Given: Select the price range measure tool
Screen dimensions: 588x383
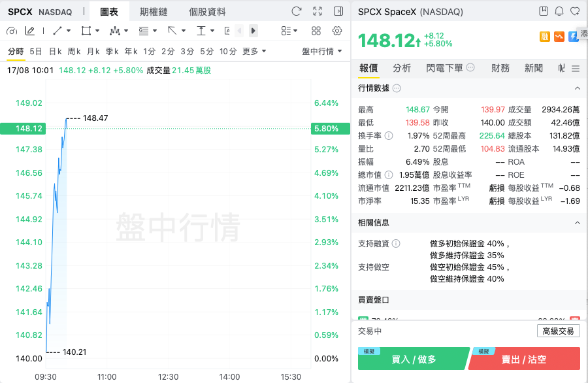Looking at the screenshot, I should tap(201, 31).
